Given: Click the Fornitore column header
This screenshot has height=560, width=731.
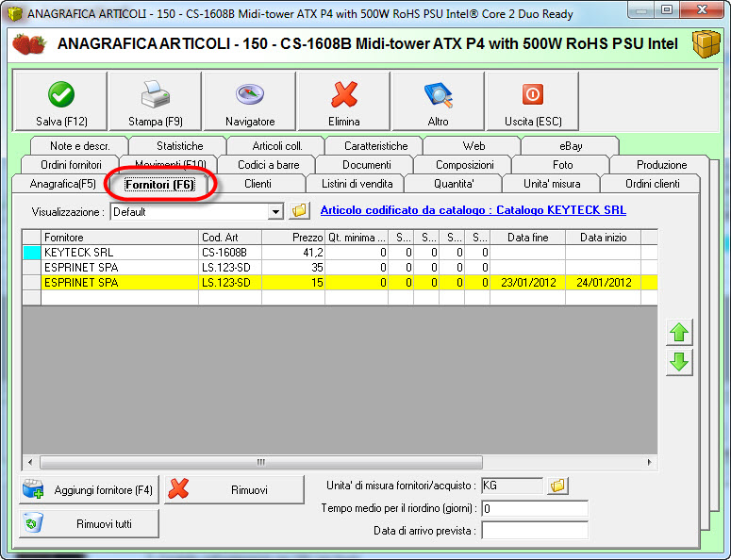Looking at the screenshot, I should point(120,238).
